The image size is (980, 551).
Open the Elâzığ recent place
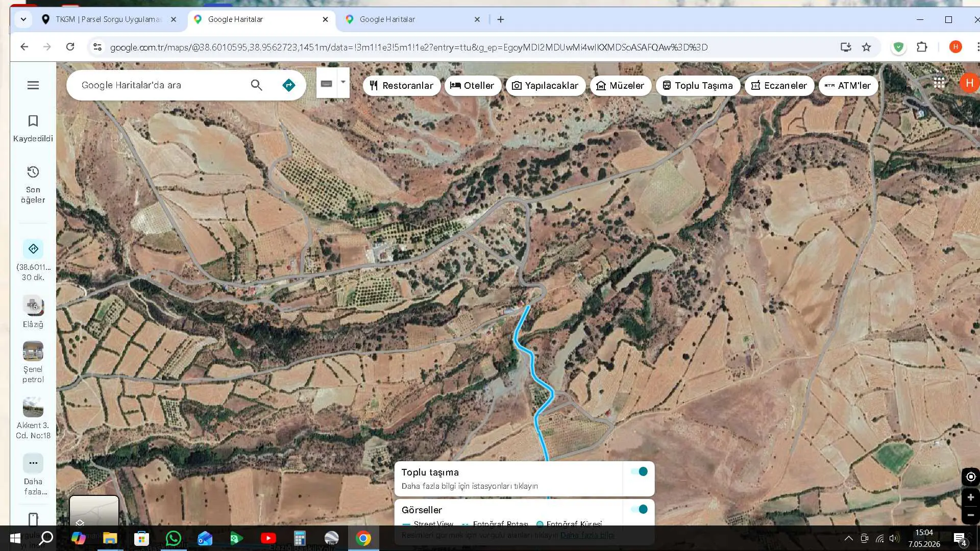33,312
